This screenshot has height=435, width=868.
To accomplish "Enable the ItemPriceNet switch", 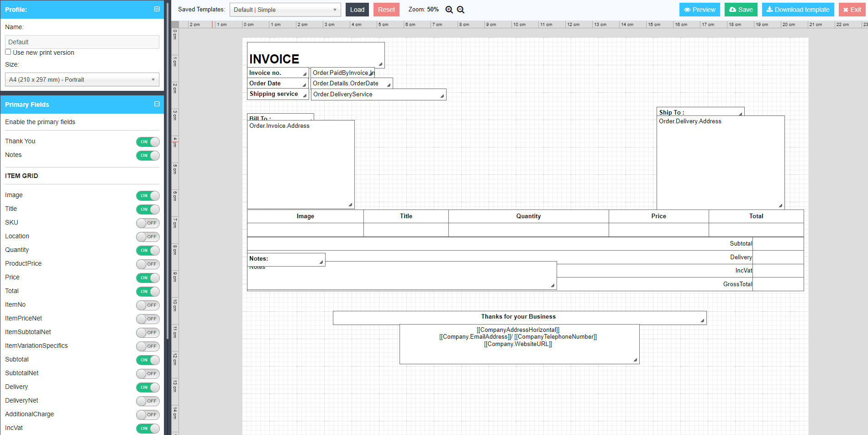I will click(x=148, y=319).
